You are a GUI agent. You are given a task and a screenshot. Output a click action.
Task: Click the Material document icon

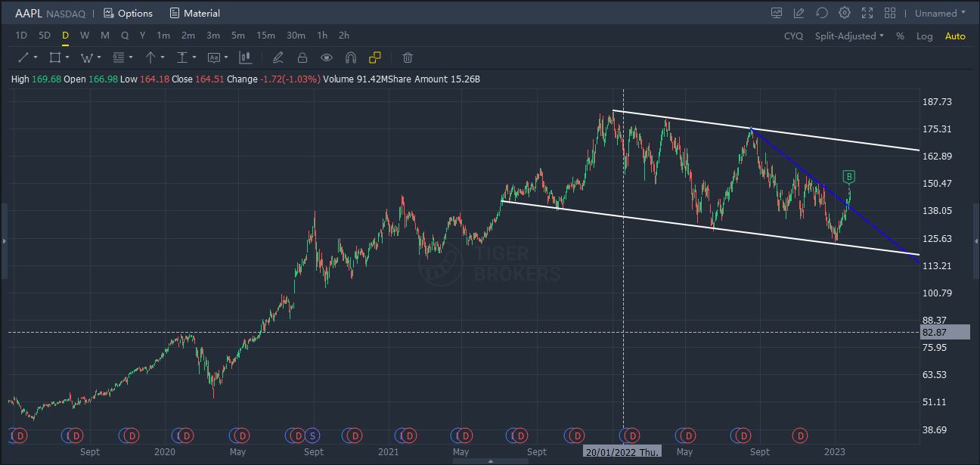175,13
